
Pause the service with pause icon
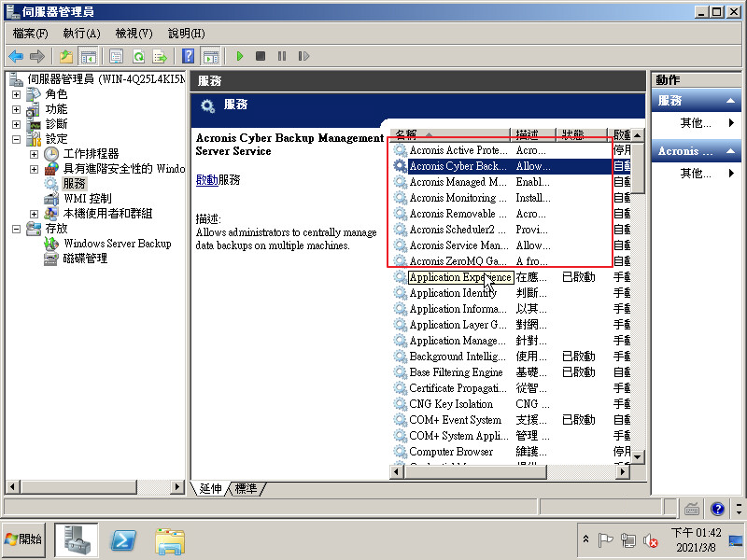282,56
